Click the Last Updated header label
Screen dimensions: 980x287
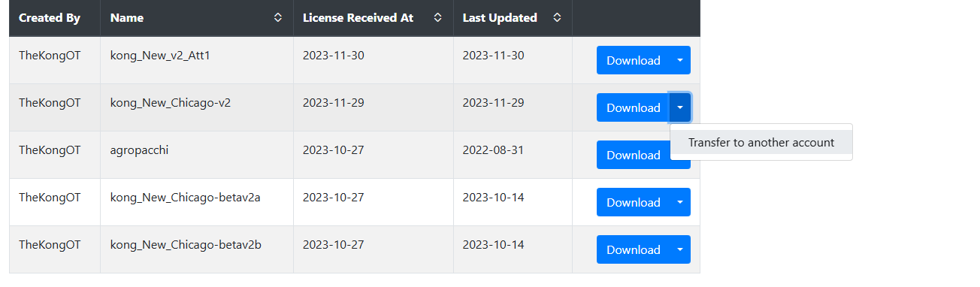500,17
